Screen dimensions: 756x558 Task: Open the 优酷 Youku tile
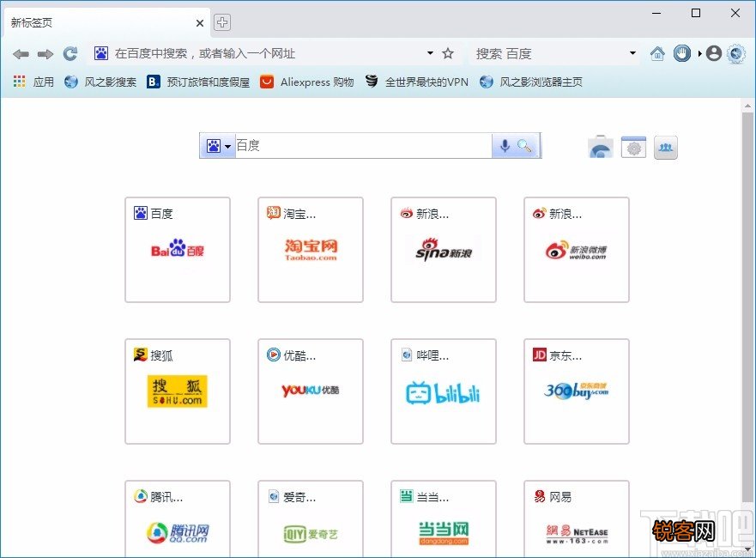click(x=311, y=391)
